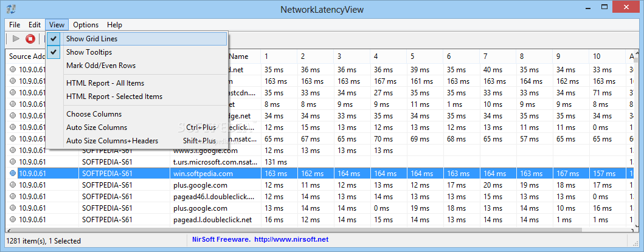Select the www3.l.google.com cell
This screenshot has width=644, height=252.
(216, 151)
